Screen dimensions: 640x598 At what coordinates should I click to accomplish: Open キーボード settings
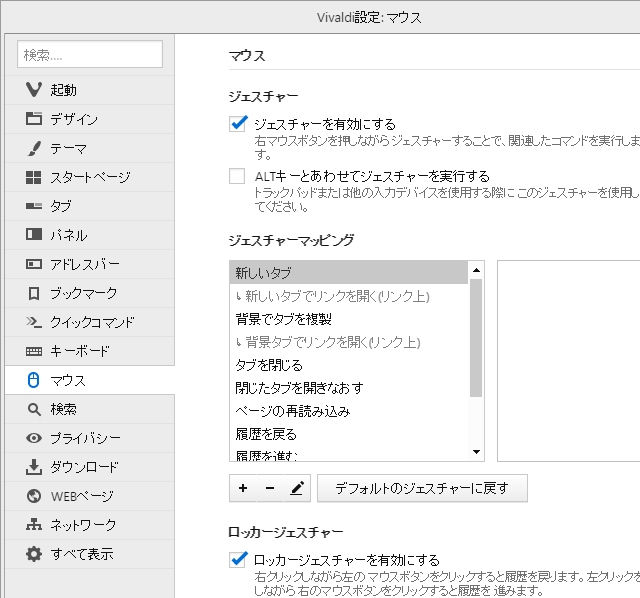point(90,351)
